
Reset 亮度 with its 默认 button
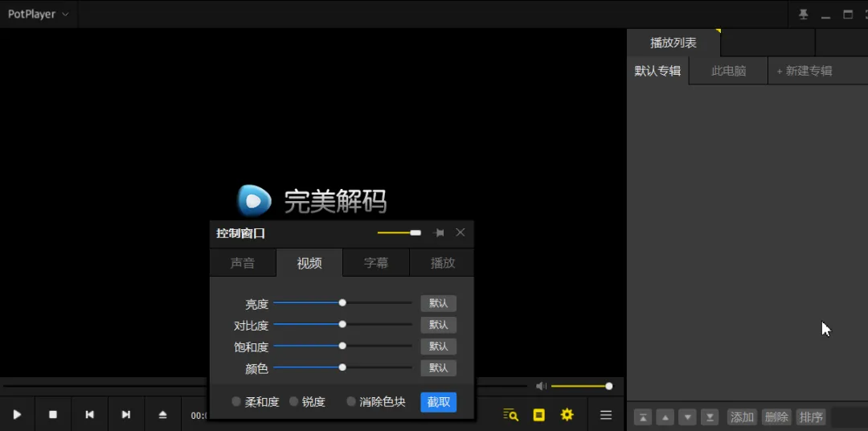tap(439, 303)
